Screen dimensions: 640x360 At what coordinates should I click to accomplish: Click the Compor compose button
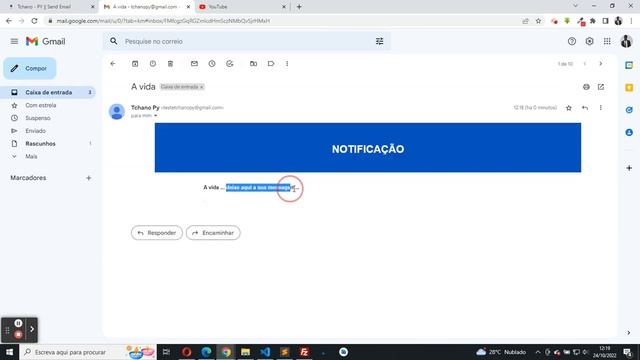click(30, 69)
